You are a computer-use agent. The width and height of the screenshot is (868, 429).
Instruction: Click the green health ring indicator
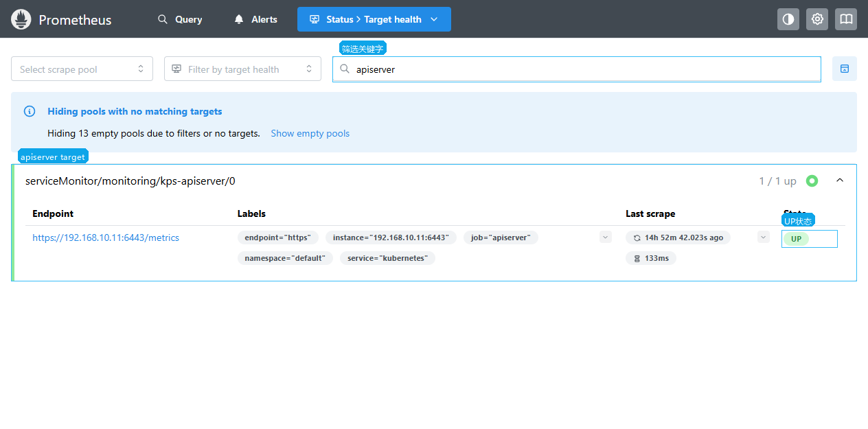click(x=812, y=181)
